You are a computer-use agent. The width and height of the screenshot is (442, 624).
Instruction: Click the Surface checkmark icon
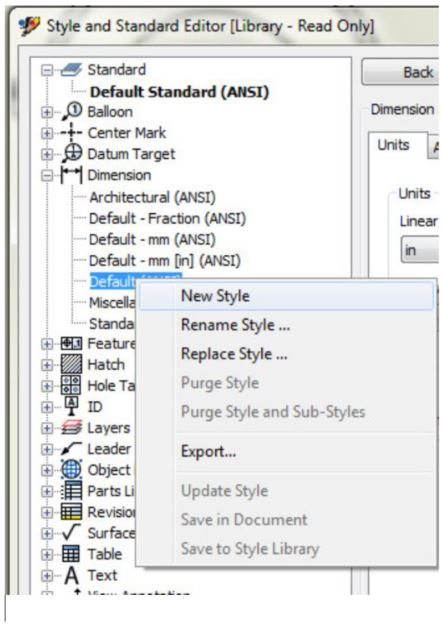coord(72,532)
